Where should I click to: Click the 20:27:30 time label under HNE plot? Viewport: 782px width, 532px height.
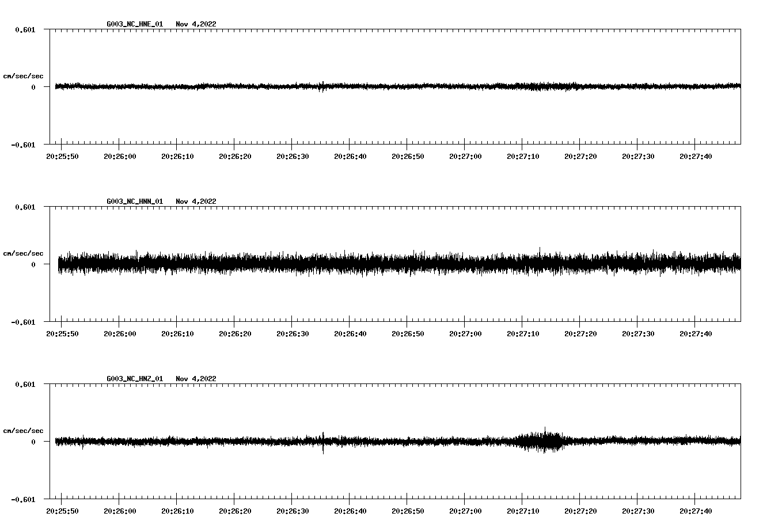tap(638, 157)
